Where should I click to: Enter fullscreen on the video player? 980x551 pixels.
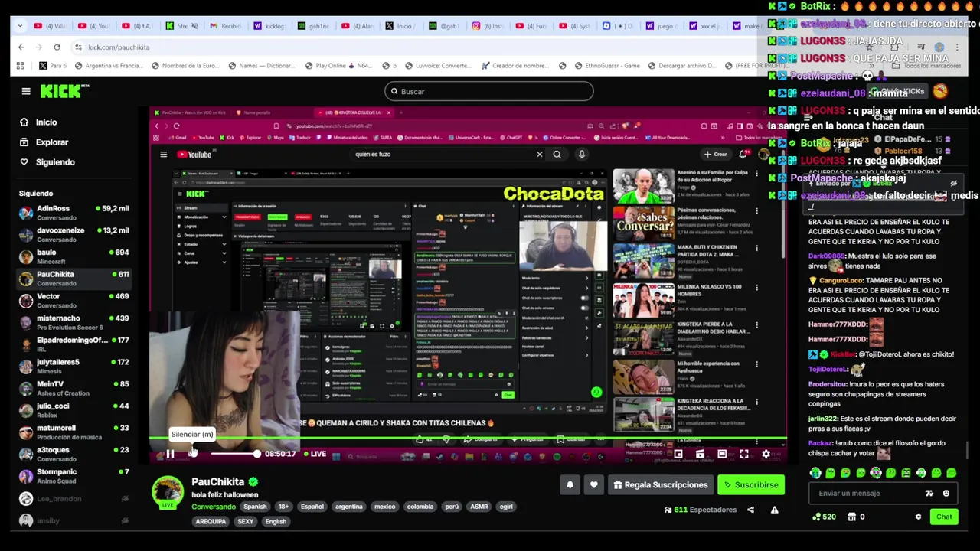tap(743, 454)
